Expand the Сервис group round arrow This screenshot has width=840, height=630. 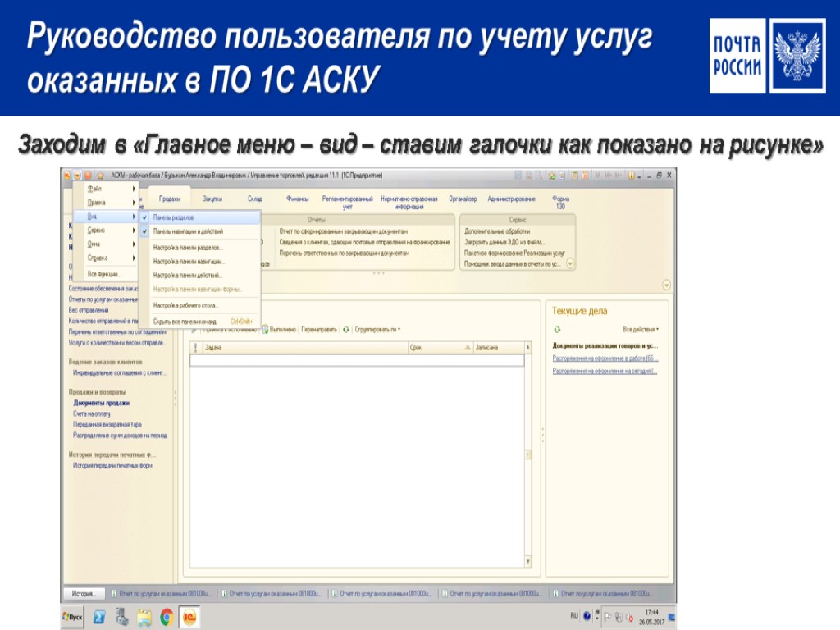click(x=570, y=263)
